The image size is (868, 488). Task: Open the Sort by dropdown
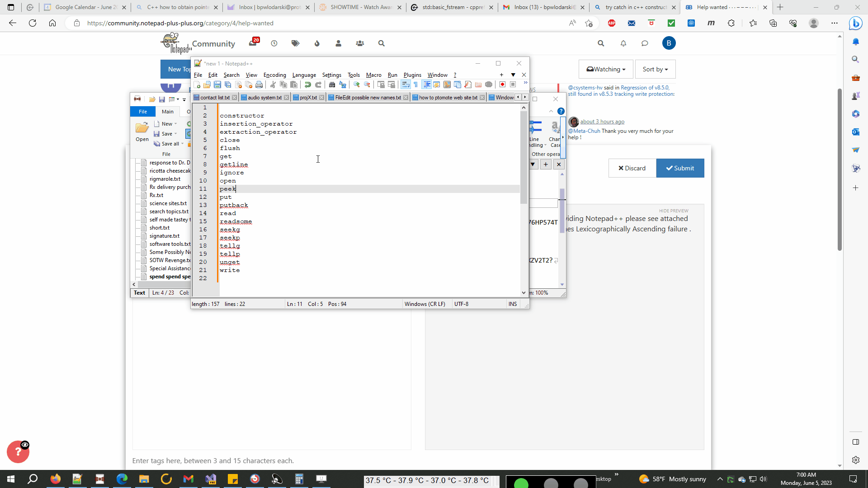tap(655, 69)
